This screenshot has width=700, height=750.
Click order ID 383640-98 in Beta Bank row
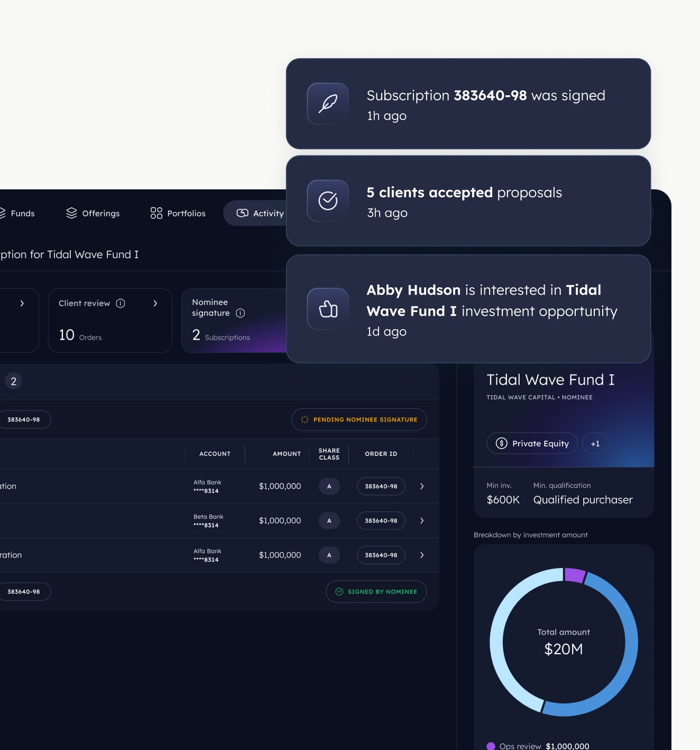tap(381, 520)
